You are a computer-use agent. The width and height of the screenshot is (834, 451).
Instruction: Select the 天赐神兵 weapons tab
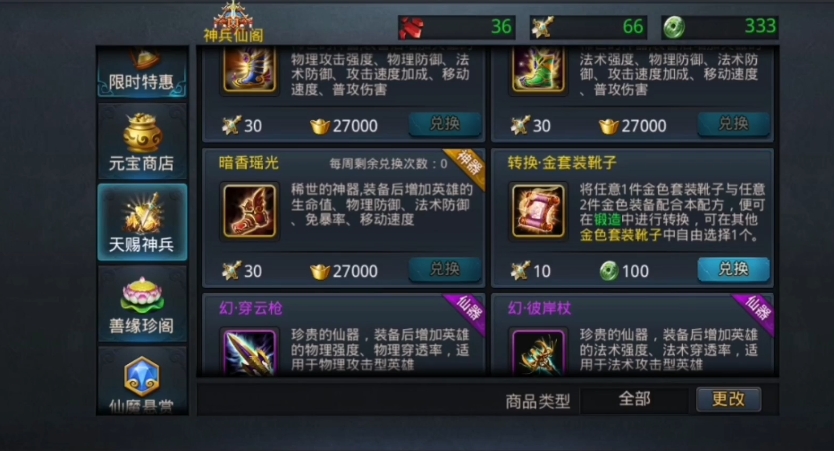(142, 222)
